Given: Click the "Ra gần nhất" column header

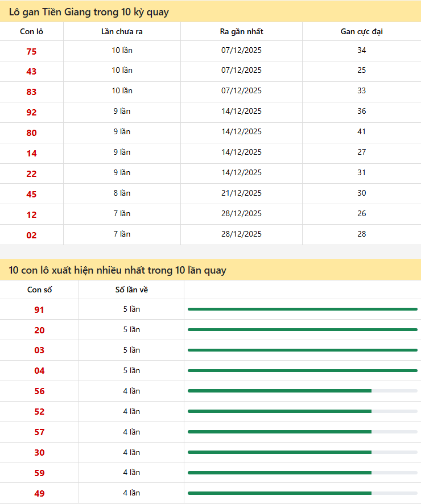Looking at the screenshot, I should click(241, 32).
